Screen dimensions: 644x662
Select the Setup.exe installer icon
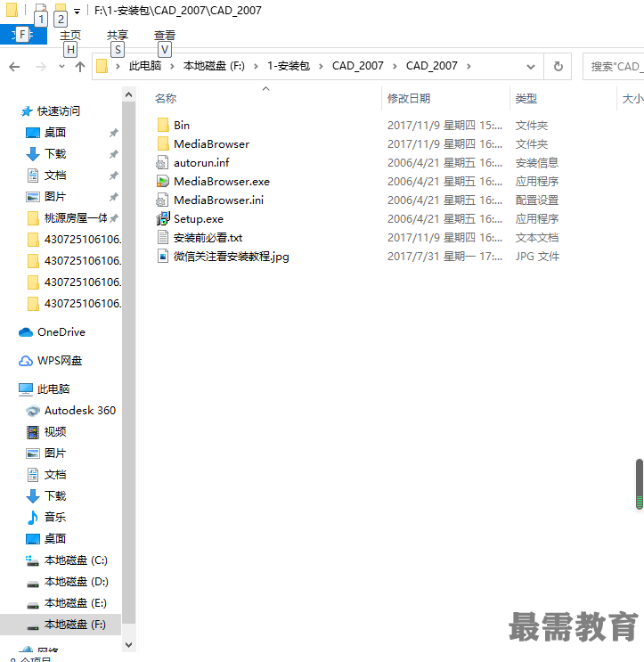click(163, 218)
